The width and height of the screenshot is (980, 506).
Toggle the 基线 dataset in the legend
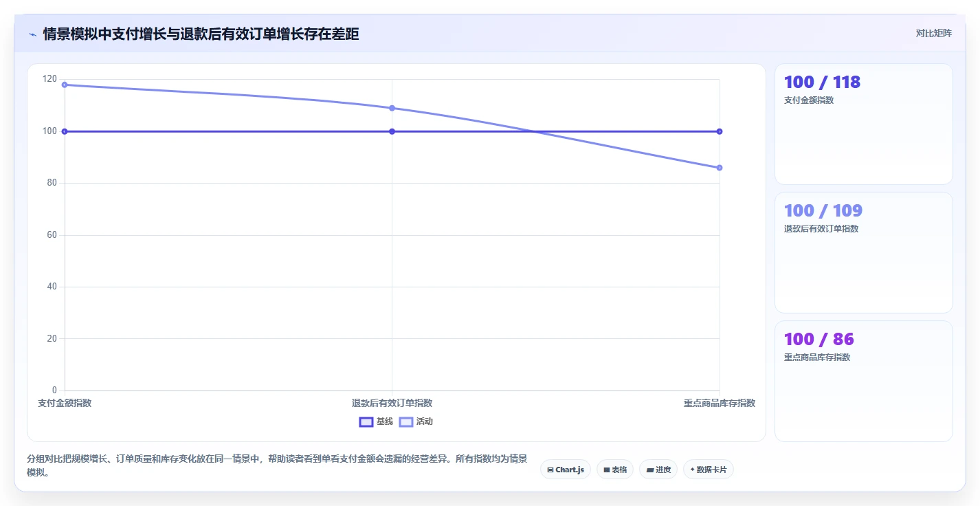point(376,421)
